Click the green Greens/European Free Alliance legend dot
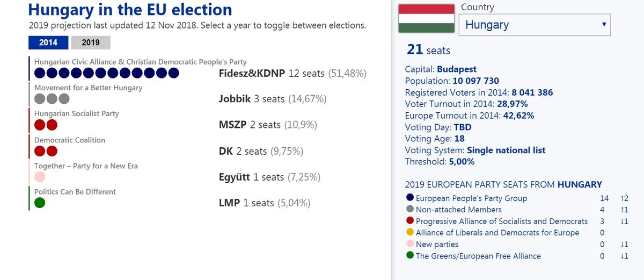Viewport: 644px width, 280px height. coord(411,256)
